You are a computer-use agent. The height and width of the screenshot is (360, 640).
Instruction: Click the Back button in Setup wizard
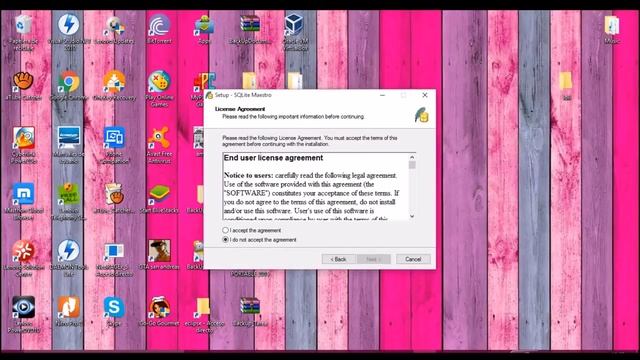click(x=338, y=259)
